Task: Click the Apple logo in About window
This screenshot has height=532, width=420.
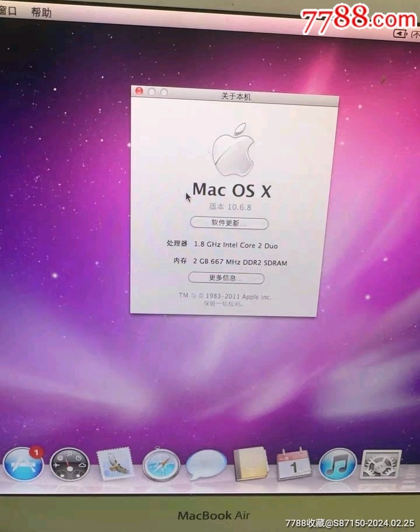Action: click(234, 149)
